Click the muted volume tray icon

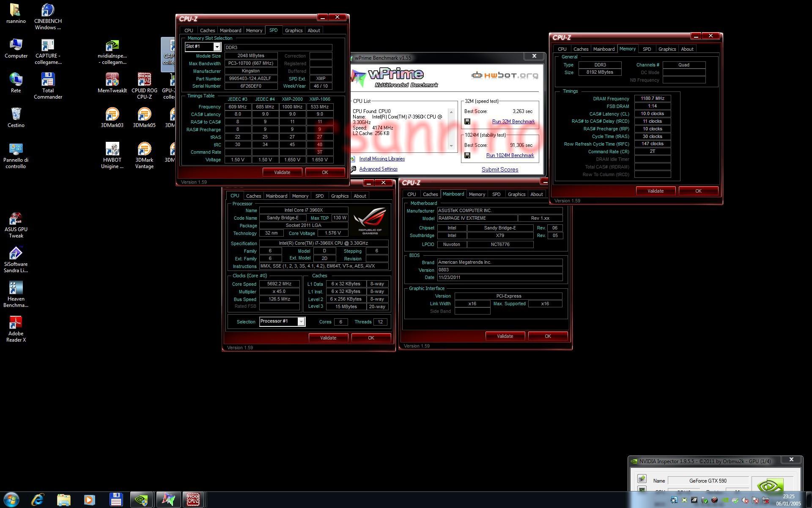point(745,500)
